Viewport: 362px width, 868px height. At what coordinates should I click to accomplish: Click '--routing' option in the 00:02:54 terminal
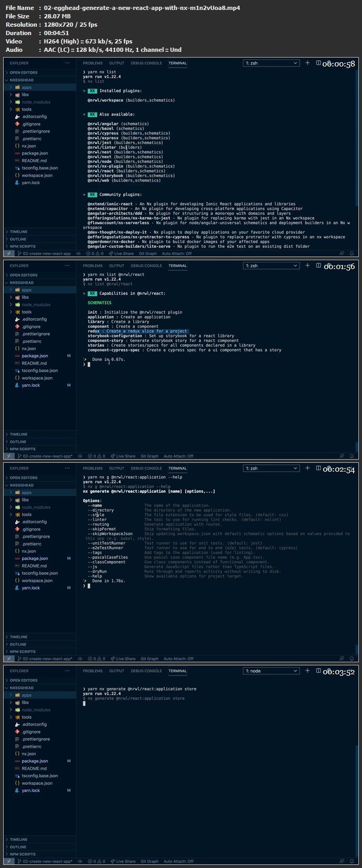[98, 524]
